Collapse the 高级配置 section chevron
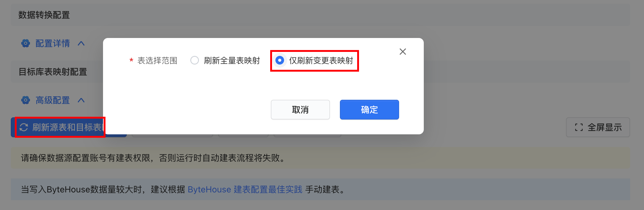This screenshot has height=210, width=644. 81,100
